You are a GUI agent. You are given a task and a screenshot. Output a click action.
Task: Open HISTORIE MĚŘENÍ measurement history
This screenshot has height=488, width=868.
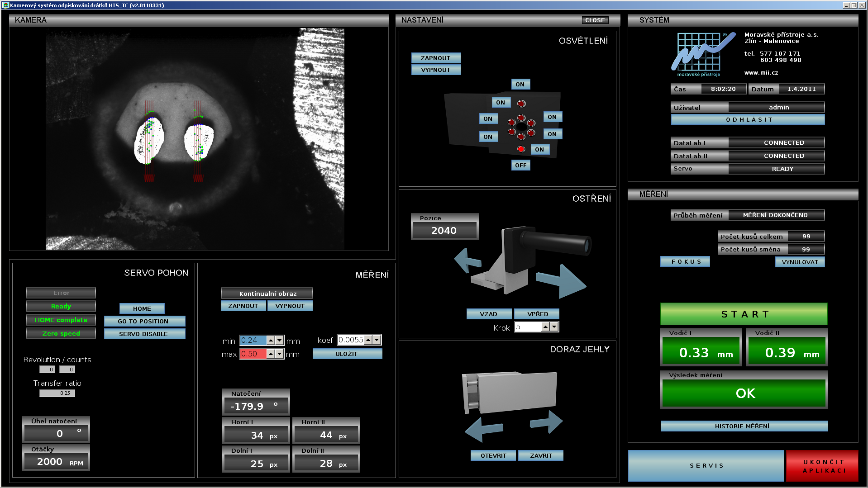(744, 426)
